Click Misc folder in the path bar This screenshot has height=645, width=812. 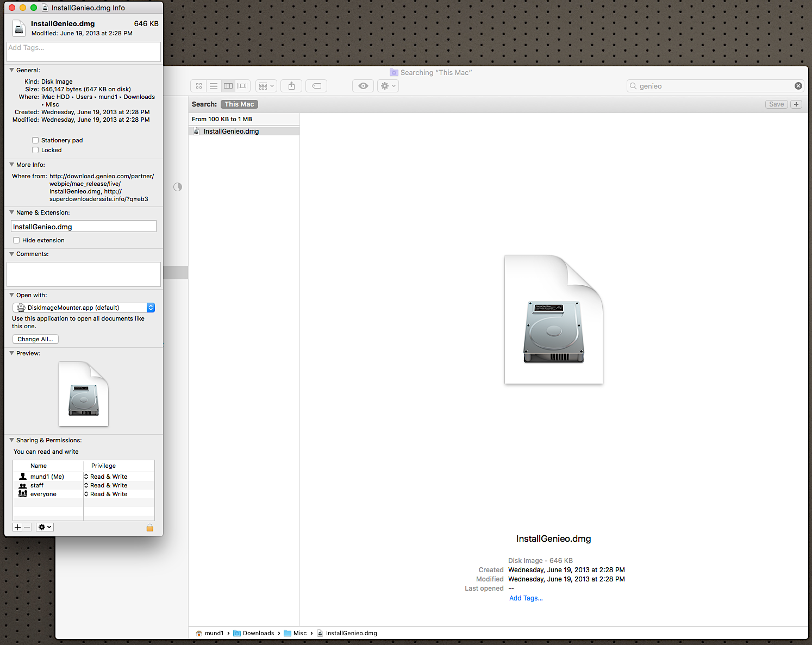click(295, 633)
